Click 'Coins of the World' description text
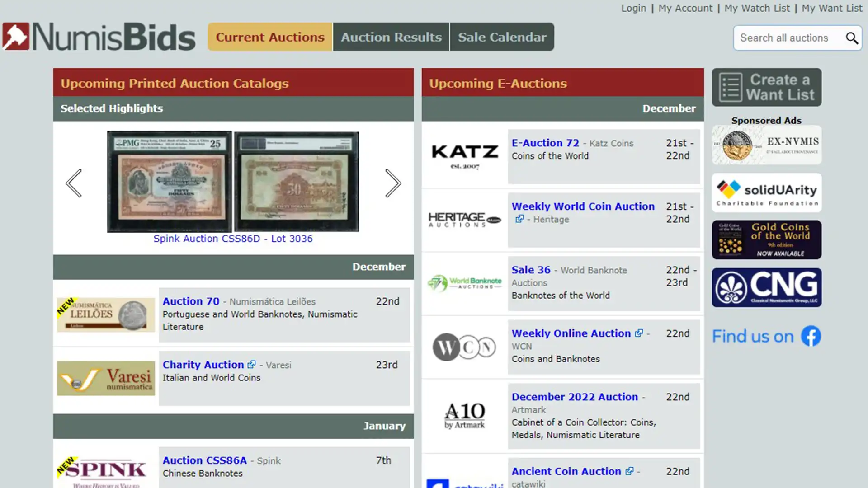Screen dimensions: 868x488 click(x=550, y=156)
